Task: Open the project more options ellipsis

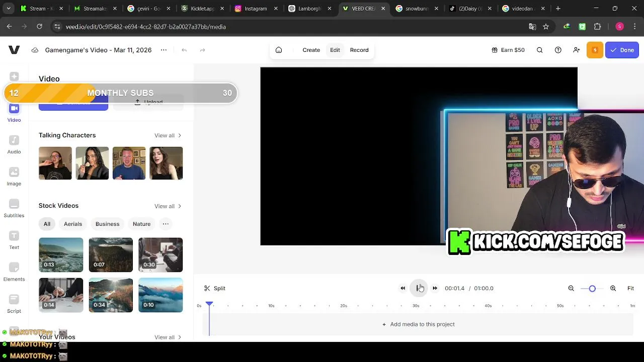Action: pos(164,50)
